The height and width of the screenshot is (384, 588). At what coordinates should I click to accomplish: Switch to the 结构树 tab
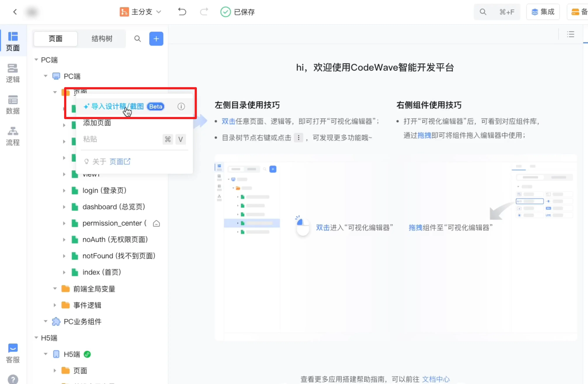click(102, 39)
